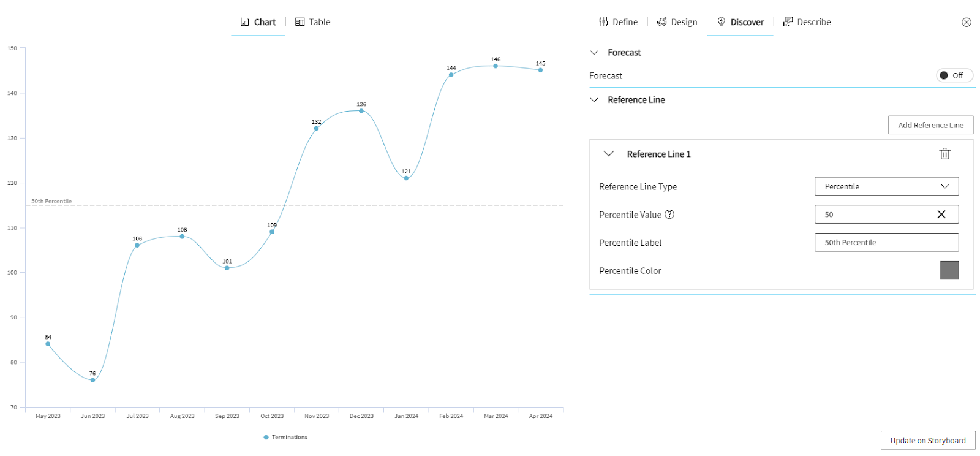Click the Add Reference Line button

pos(930,125)
